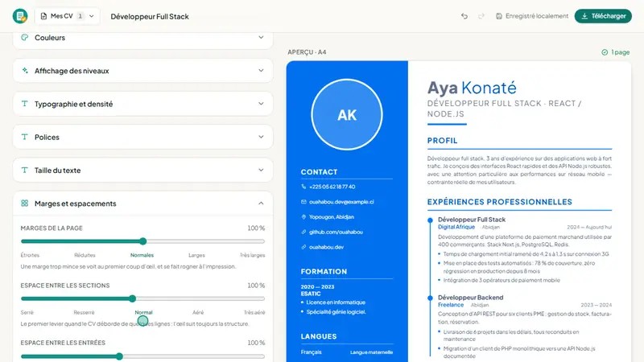Select the Réduites margin preset

(85, 255)
